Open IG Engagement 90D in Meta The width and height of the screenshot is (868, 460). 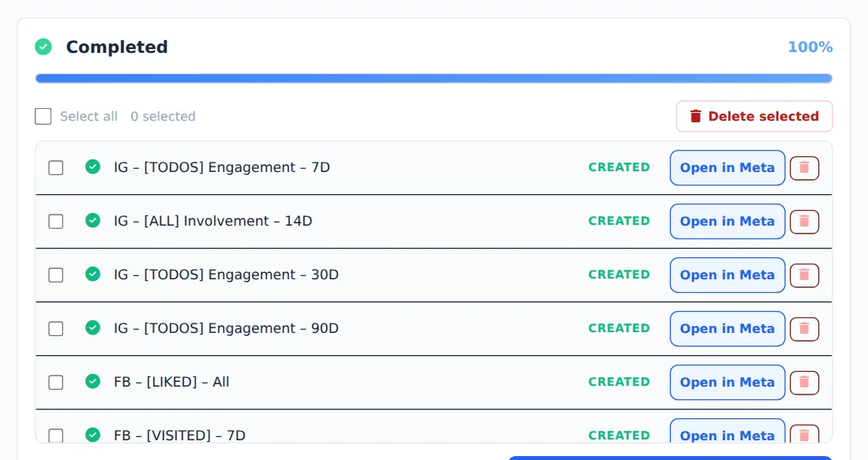727,328
